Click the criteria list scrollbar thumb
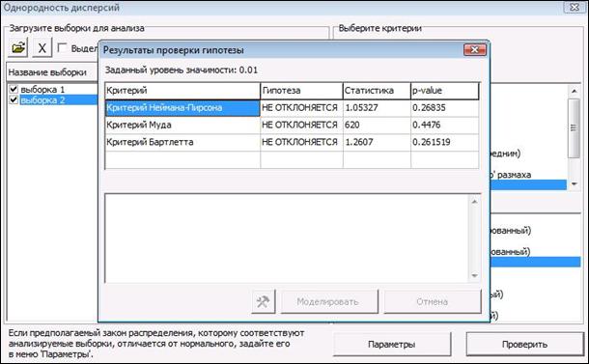The image size is (589, 364). pyautogui.click(x=574, y=128)
